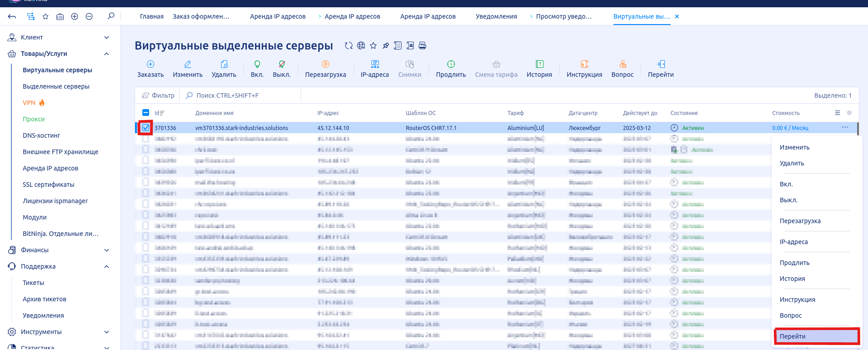Screen dimensions: 868x350
Task: Open table settings gear icon
Action: click(849, 113)
